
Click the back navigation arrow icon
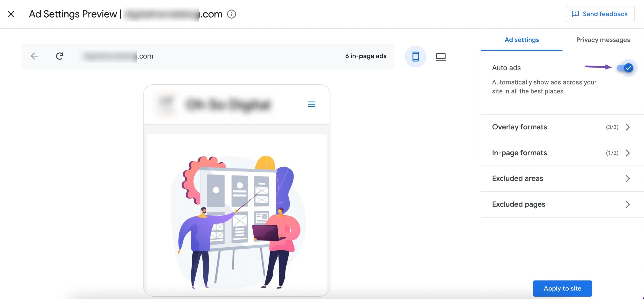coord(34,56)
